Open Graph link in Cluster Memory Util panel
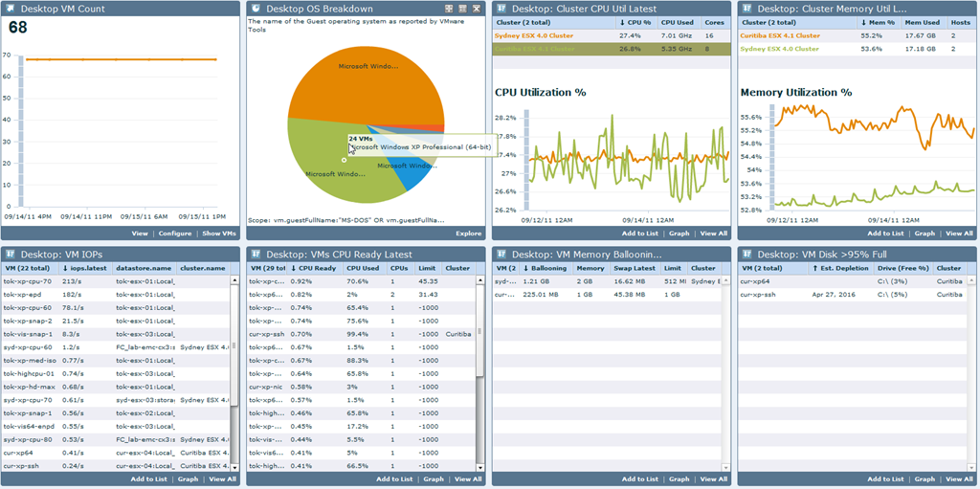The width and height of the screenshot is (980, 489). tap(924, 233)
